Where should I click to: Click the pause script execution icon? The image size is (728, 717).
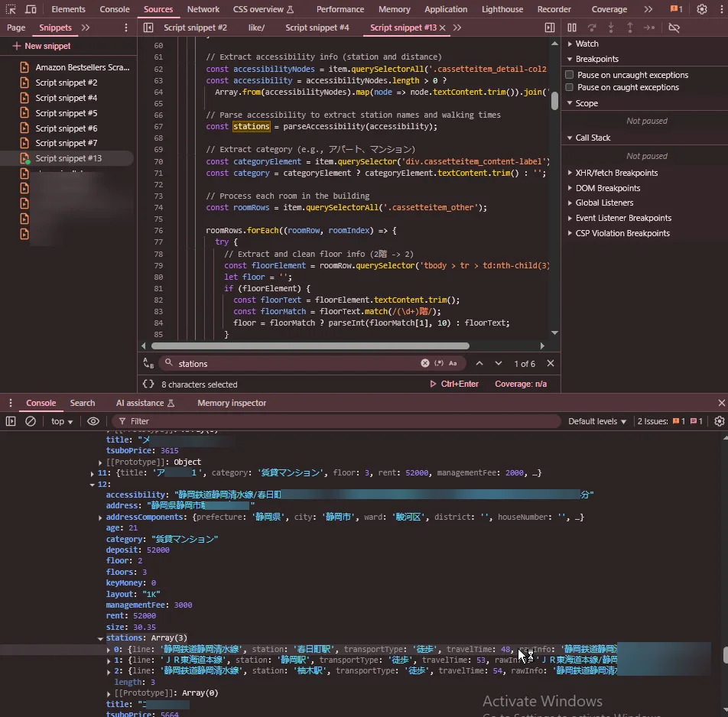(x=572, y=28)
